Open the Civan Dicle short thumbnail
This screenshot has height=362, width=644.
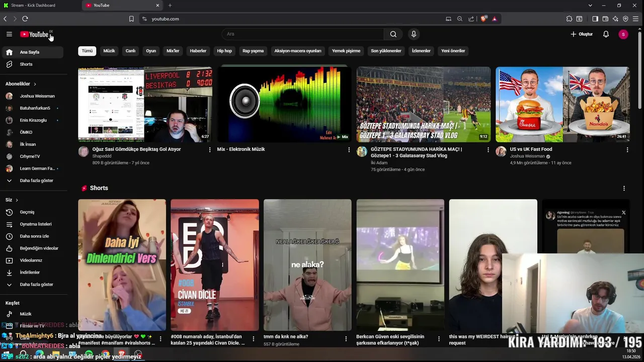(215, 265)
